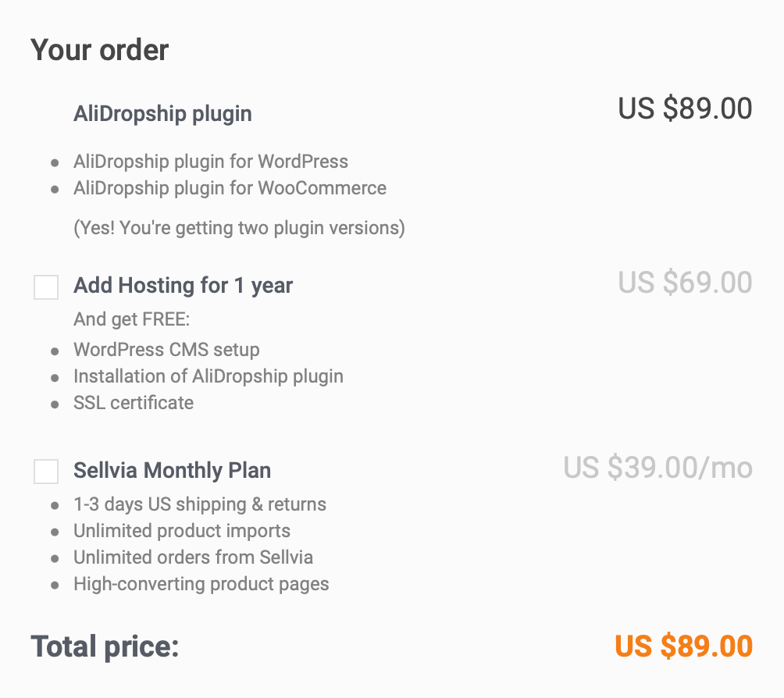Select the US $39.00/mo Sellvia price
Screen dimensions: 784x698
(x=658, y=468)
